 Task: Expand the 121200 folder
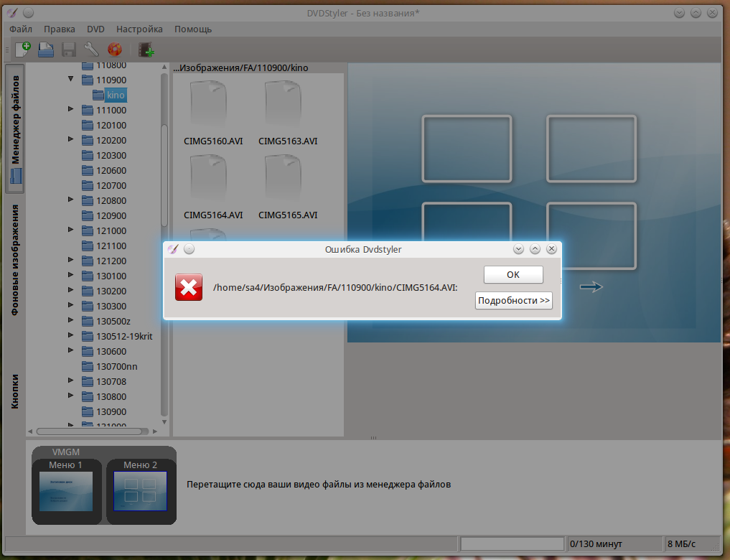click(71, 260)
